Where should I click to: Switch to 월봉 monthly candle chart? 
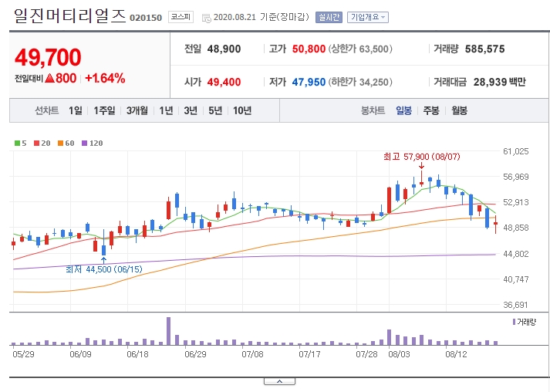(x=459, y=111)
